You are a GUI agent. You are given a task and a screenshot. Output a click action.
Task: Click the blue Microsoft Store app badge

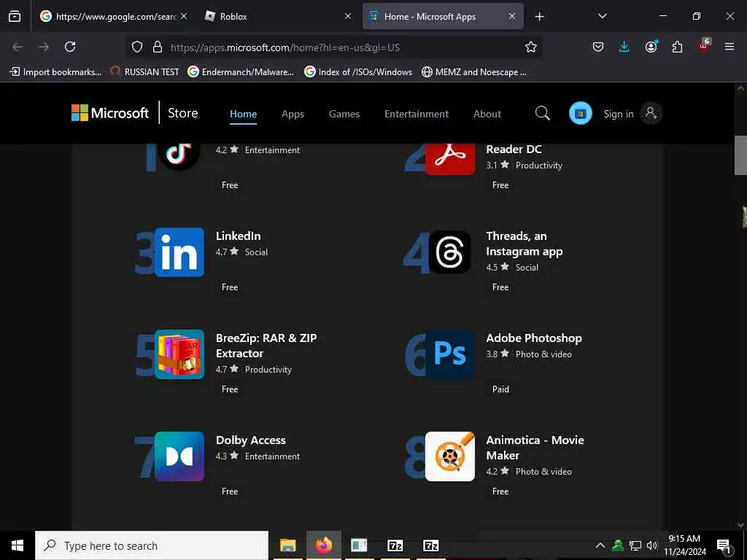tap(580, 113)
